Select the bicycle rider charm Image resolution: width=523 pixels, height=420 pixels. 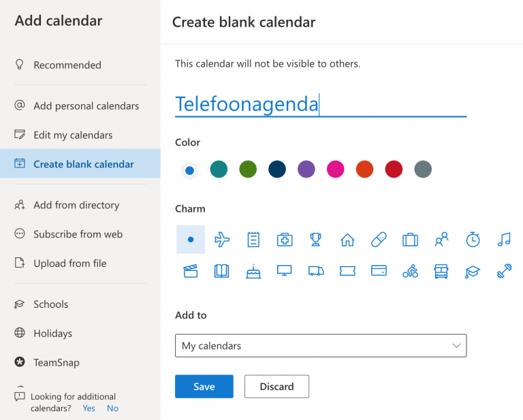(410, 271)
